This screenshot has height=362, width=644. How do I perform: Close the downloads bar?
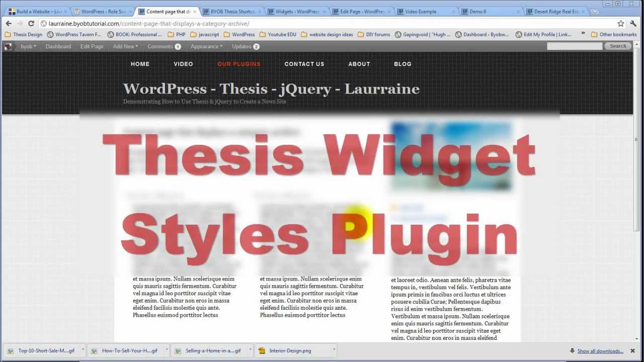pyautogui.click(x=633, y=351)
